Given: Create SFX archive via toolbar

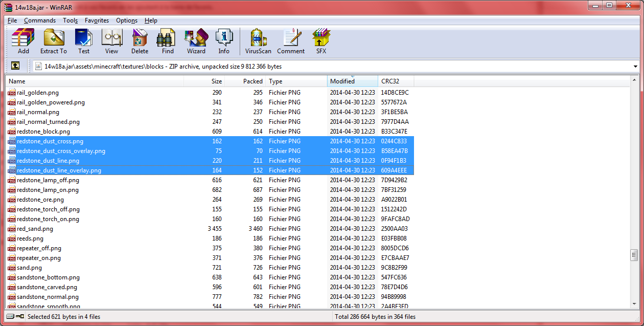Looking at the screenshot, I should pos(321,41).
